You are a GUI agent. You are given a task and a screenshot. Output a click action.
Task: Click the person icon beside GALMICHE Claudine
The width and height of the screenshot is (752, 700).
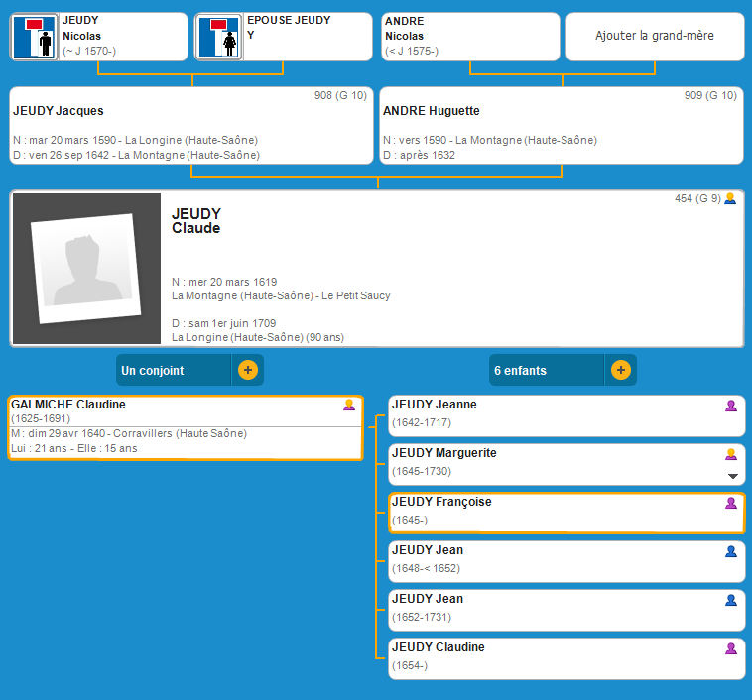coord(348,405)
